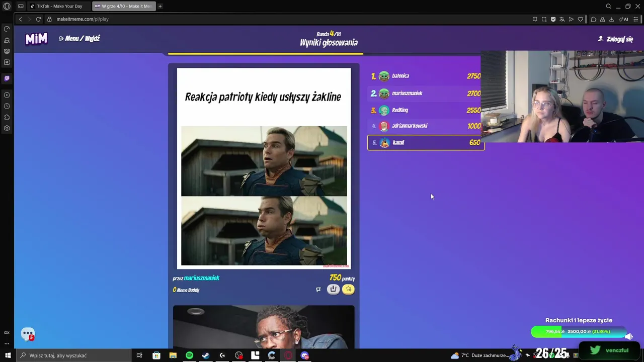
Task: Click the search tabs magnifier icon
Action: coord(608,6)
